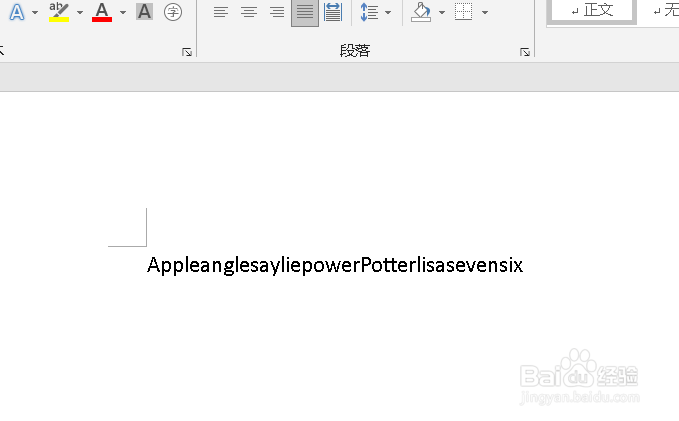Image resolution: width=679 pixels, height=421 pixels.
Task: Open the shading color dropdown arrow
Action: pyautogui.click(x=442, y=13)
